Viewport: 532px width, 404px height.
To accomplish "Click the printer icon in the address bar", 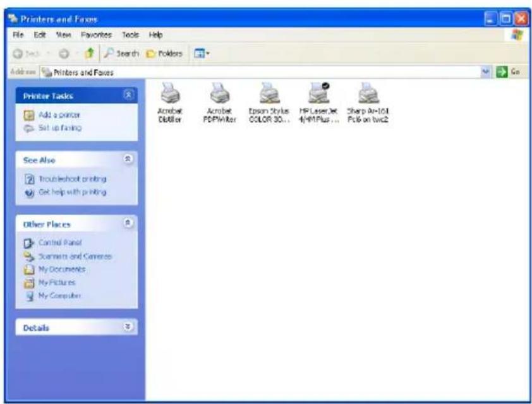I will [x=47, y=72].
